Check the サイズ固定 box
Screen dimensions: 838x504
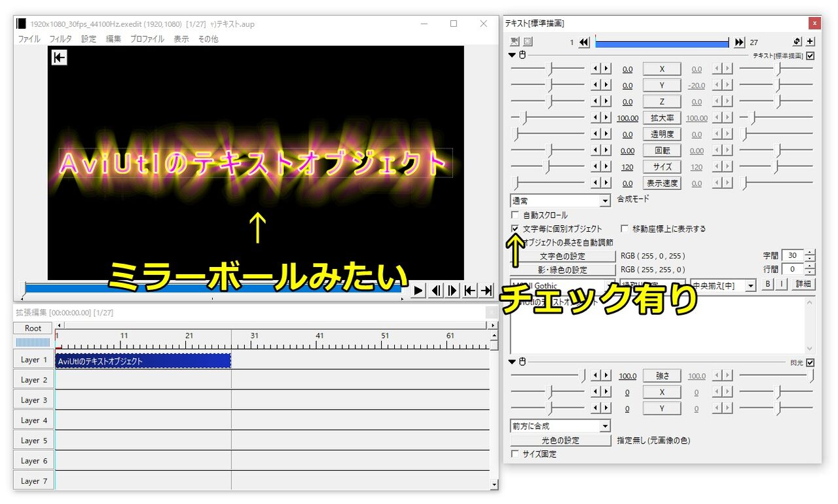pyautogui.click(x=515, y=454)
